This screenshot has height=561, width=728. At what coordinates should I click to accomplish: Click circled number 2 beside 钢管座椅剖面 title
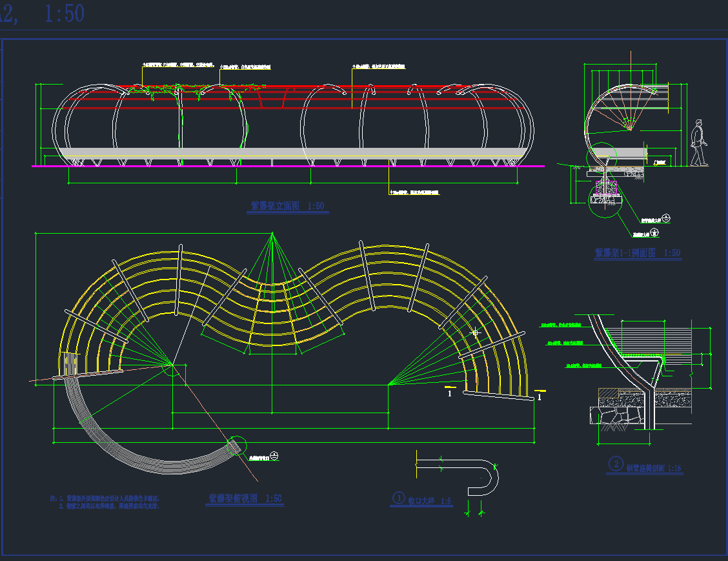[x=616, y=464]
